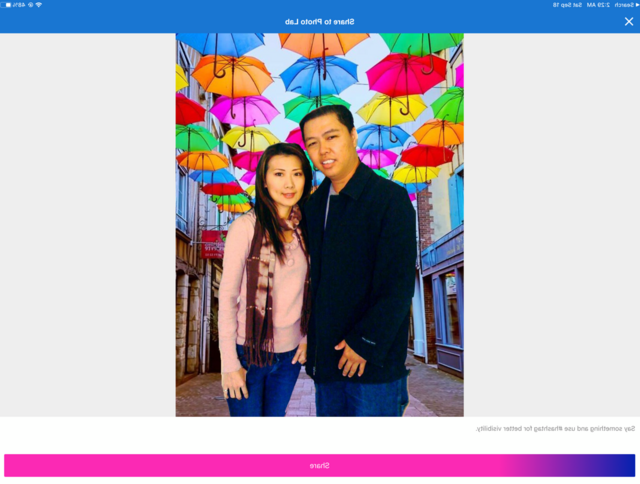Tap the battery icon in status bar
The height and width of the screenshot is (484, 640).
[x=7, y=4]
